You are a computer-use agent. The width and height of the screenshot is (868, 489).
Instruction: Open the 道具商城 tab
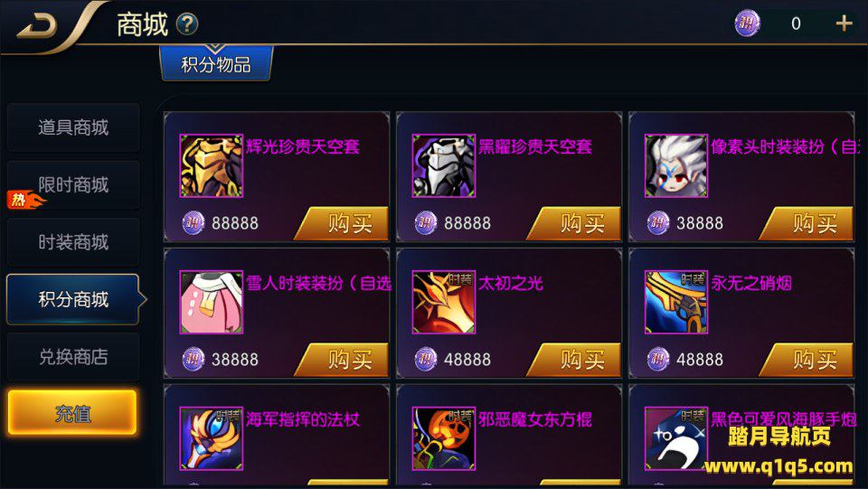pos(73,127)
